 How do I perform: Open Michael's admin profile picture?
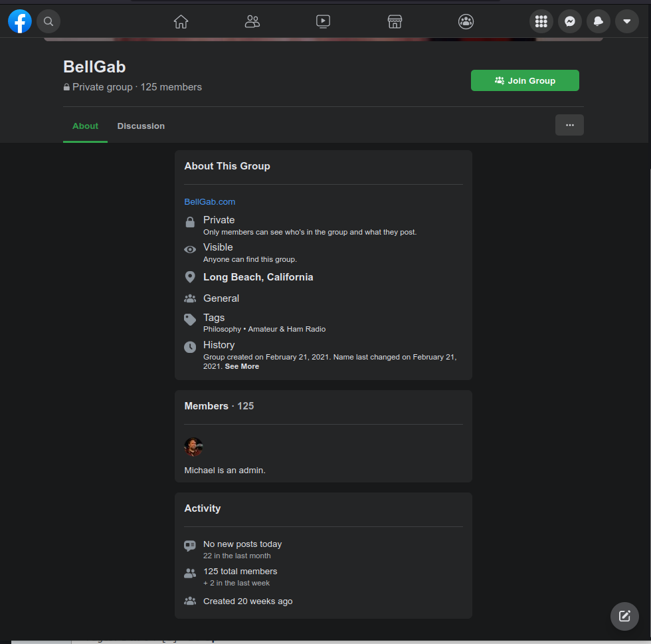coord(193,447)
